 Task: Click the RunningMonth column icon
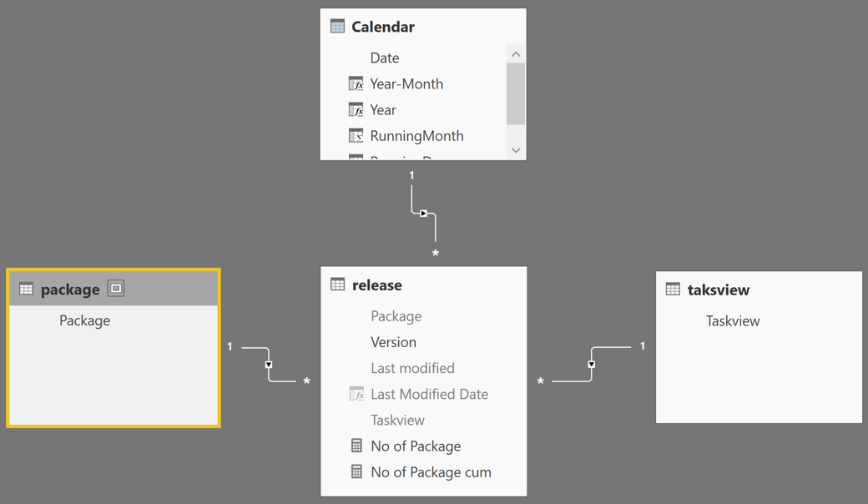[356, 135]
